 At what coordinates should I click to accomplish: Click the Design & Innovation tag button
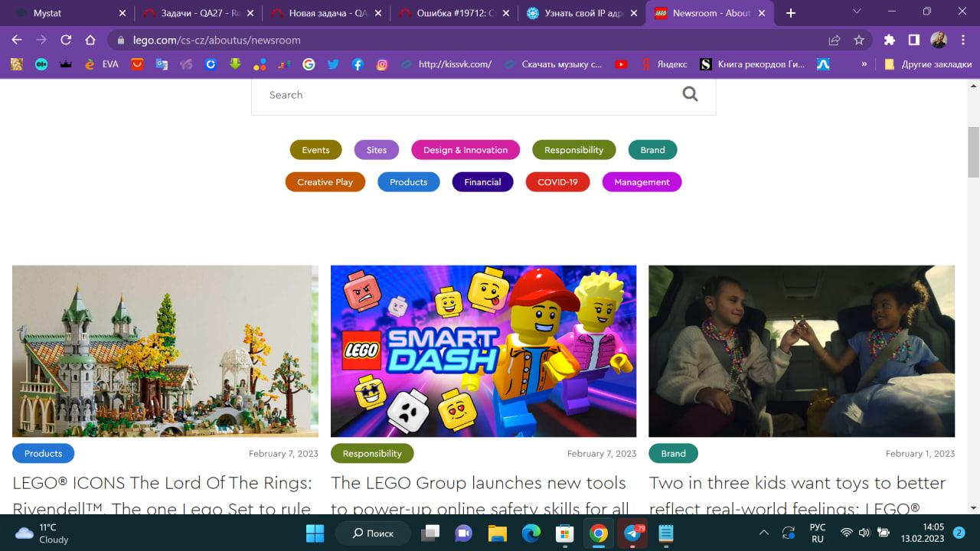465,150
